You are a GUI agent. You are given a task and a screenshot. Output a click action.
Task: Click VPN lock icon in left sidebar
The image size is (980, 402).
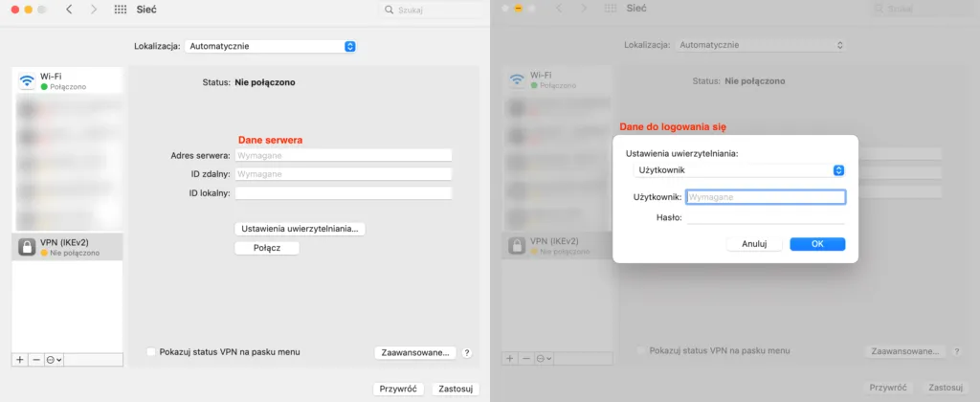coord(27,247)
